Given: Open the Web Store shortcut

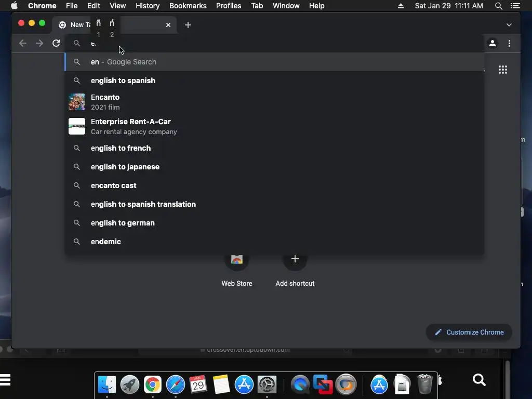Looking at the screenshot, I should click(x=237, y=270).
